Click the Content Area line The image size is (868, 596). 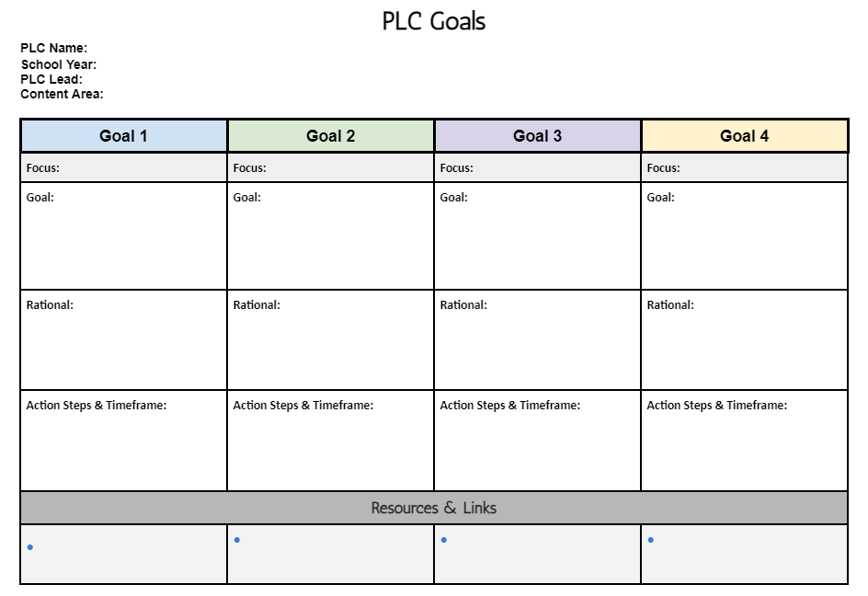click(x=62, y=94)
